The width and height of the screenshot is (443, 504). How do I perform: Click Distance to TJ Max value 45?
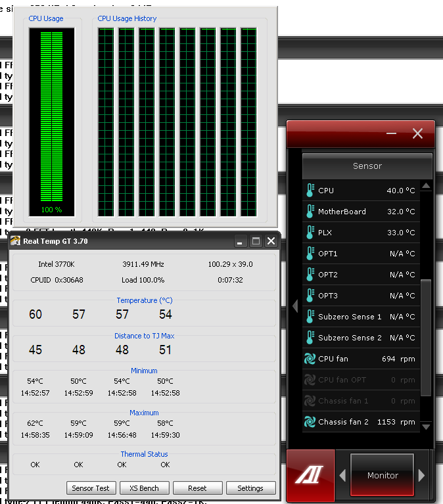[35, 350]
